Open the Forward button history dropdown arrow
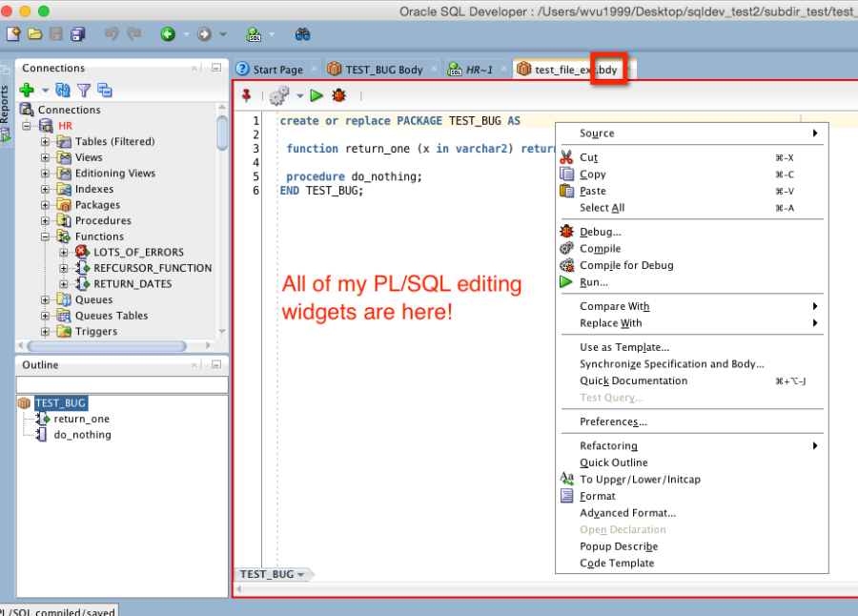 [223, 34]
